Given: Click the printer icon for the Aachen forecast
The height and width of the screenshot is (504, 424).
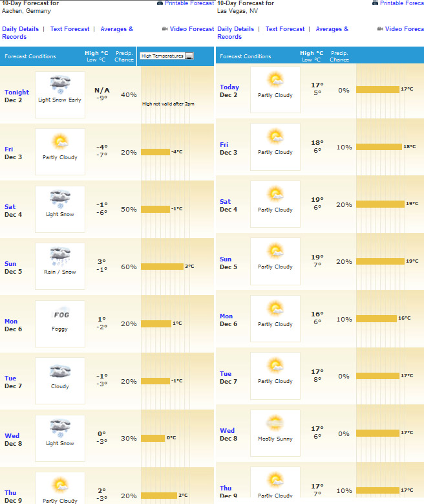Looking at the screenshot, I should click(160, 3).
